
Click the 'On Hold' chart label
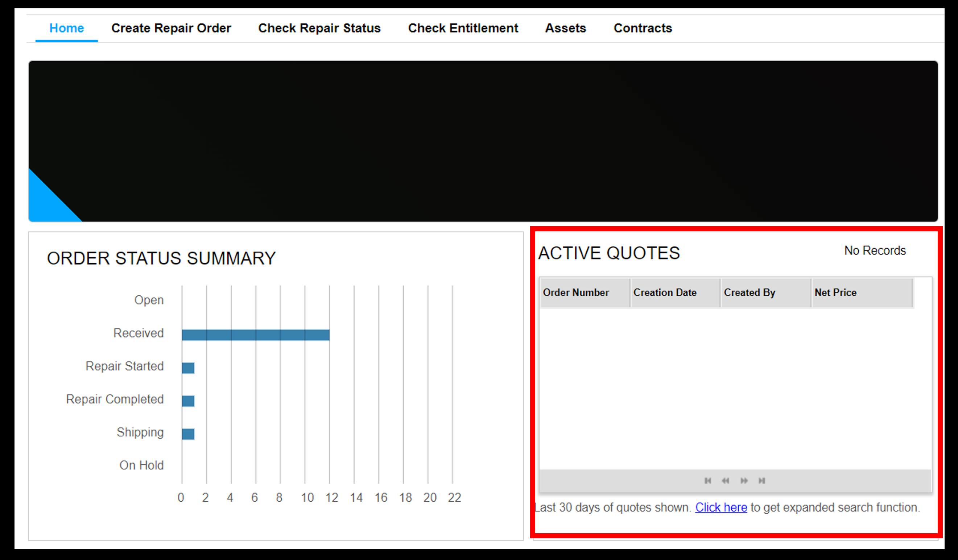141,465
